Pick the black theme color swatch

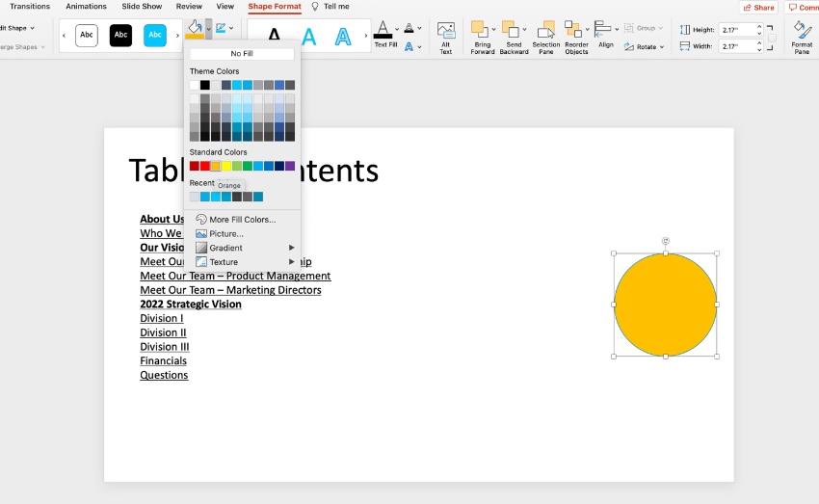click(x=204, y=85)
